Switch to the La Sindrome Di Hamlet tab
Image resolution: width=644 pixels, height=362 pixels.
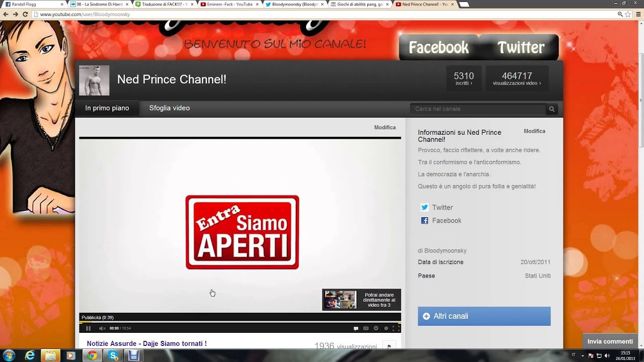99,4
